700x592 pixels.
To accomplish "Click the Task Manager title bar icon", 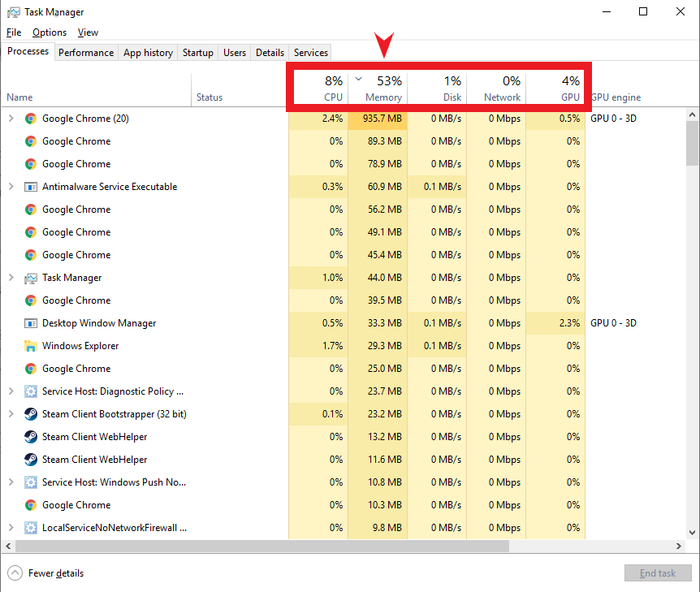I will click(x=13, y=12).
